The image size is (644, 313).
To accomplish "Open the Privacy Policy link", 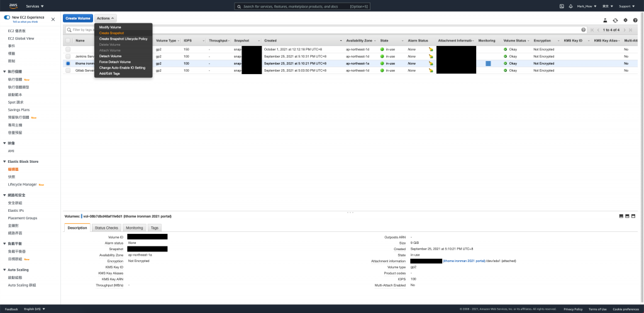I will click(x=573, y=309).
